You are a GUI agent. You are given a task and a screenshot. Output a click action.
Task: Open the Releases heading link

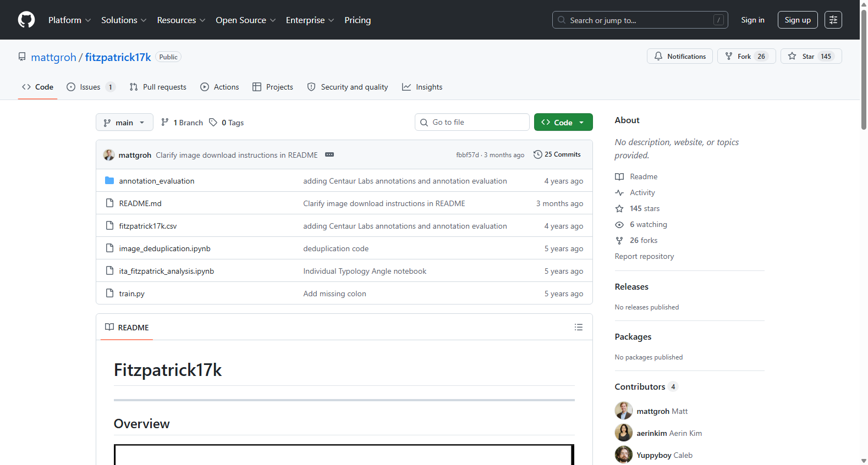tap(631, 286)
